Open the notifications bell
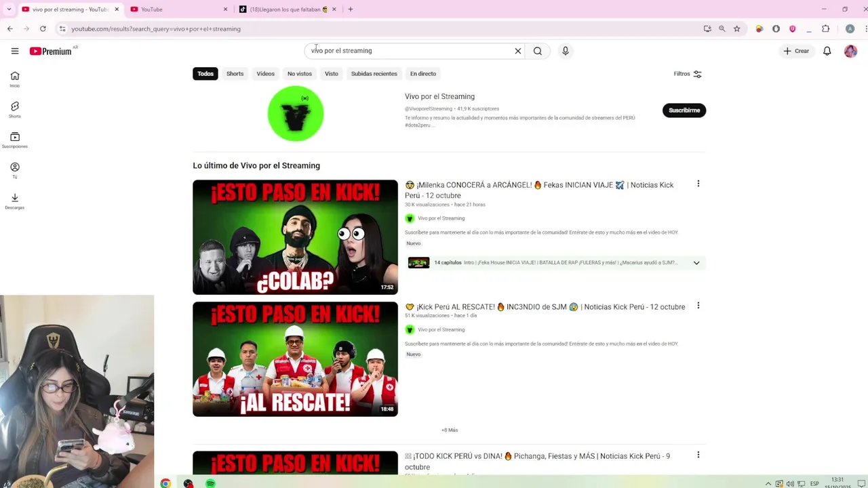The height and width of the screenshot is (488, 868). (827, 51)
